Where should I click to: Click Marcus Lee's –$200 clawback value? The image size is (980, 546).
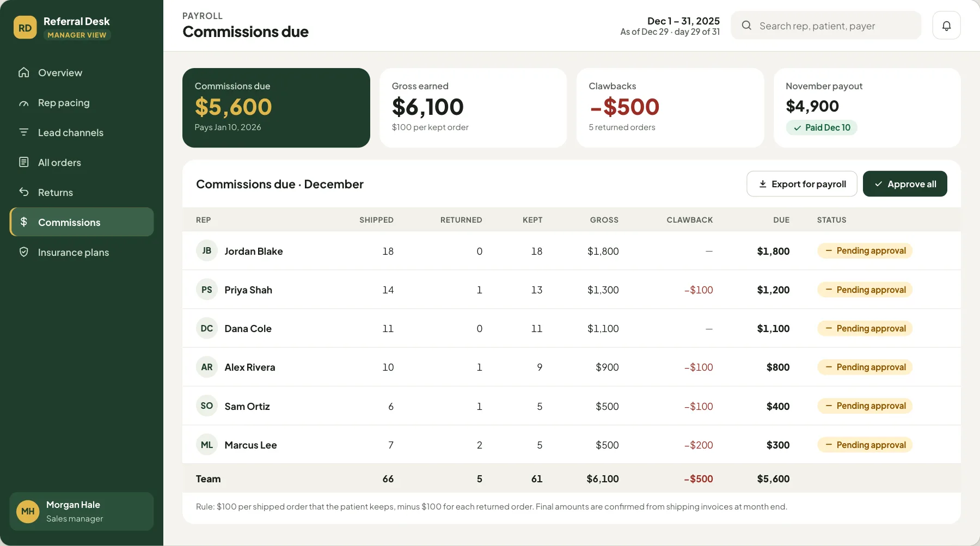pos(699,445)
